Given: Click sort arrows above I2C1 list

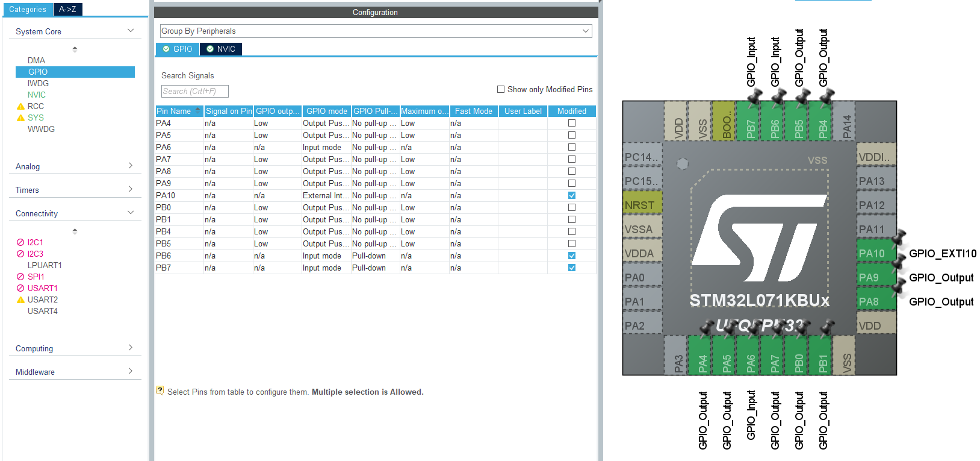Looking at the screenshot, I should [x=75, y=231].
